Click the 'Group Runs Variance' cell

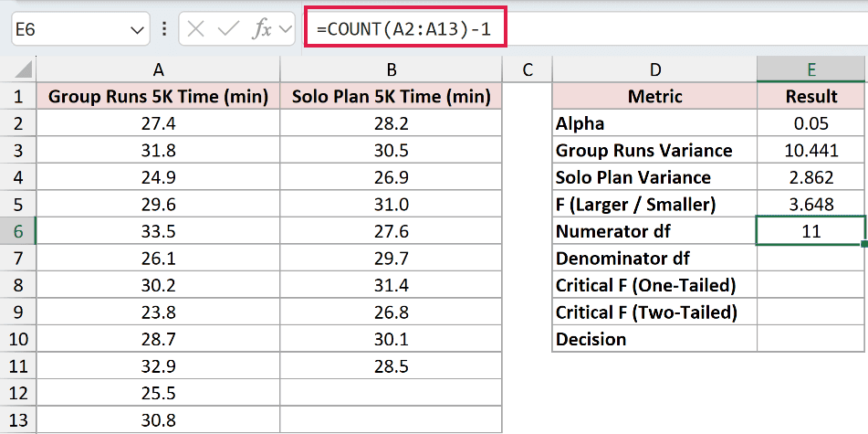pyautogui.click(x=654, y=150)
